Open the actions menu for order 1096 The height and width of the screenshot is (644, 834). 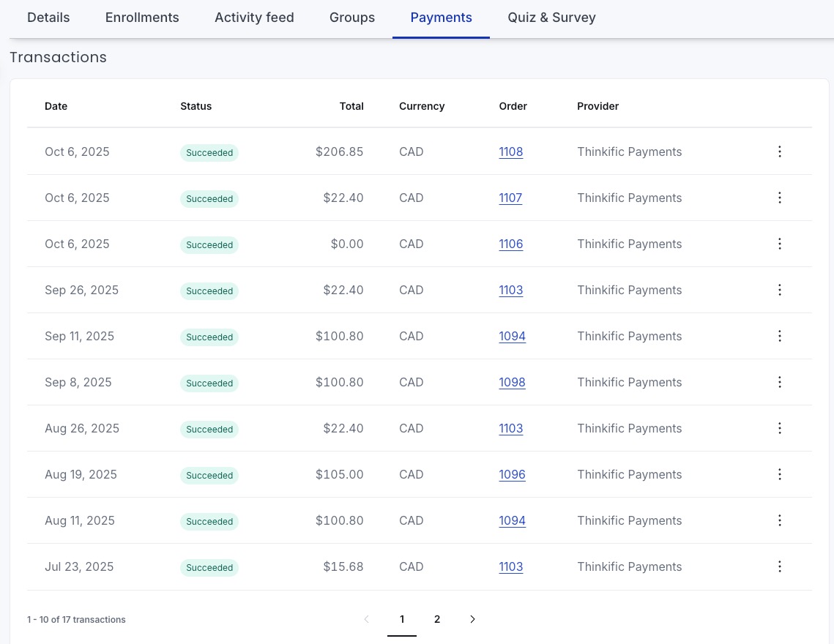tap(779, 474)
